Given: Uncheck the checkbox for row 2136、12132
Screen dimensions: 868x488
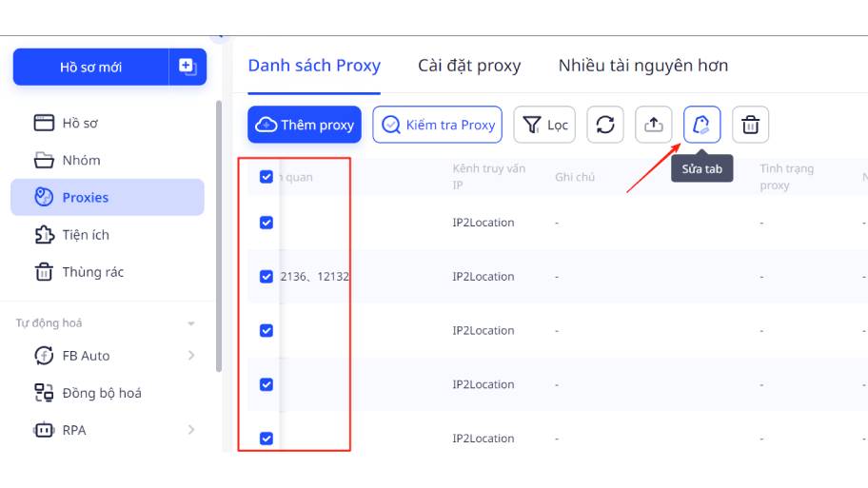Looking at the screenshot, I should [266, 276].
